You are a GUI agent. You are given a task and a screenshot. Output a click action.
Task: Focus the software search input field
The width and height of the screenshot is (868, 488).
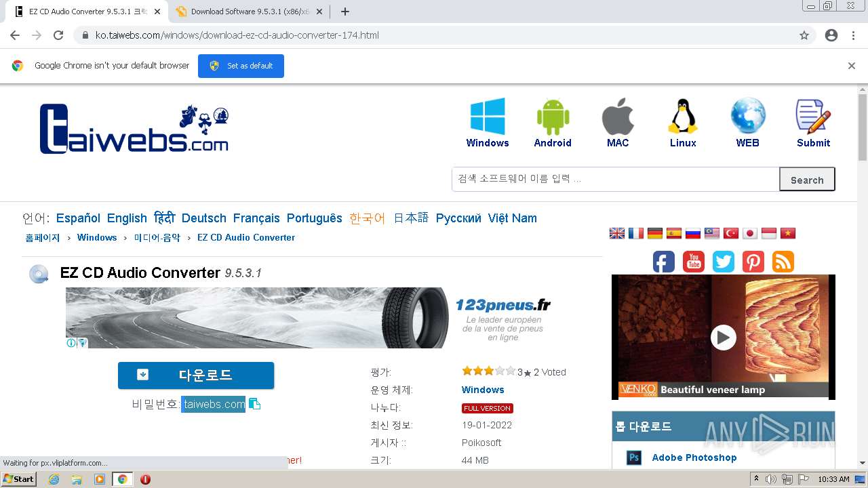616,179
